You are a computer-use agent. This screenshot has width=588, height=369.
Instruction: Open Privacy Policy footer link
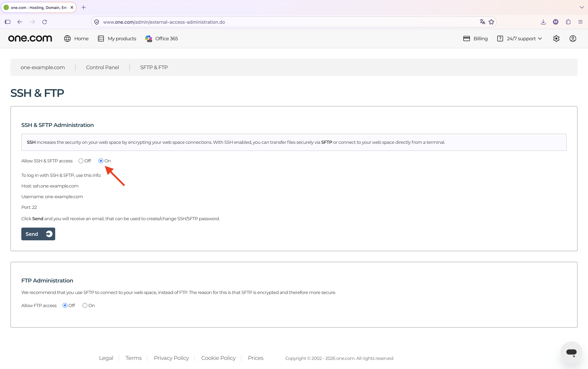coord(171,358)
